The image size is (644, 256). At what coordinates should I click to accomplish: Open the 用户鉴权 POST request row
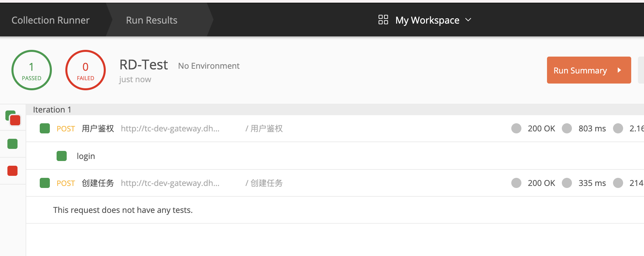point(335,128)
